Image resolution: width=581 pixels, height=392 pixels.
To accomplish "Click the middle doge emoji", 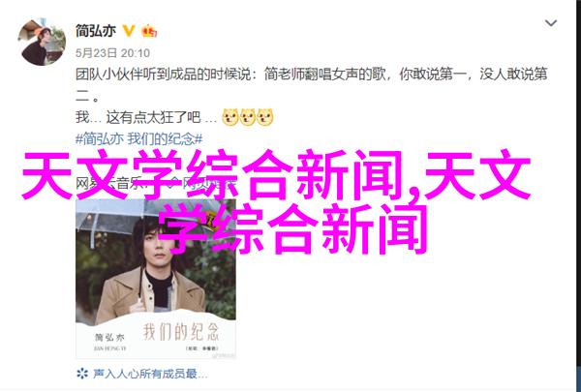I will [x=247, y=117].
